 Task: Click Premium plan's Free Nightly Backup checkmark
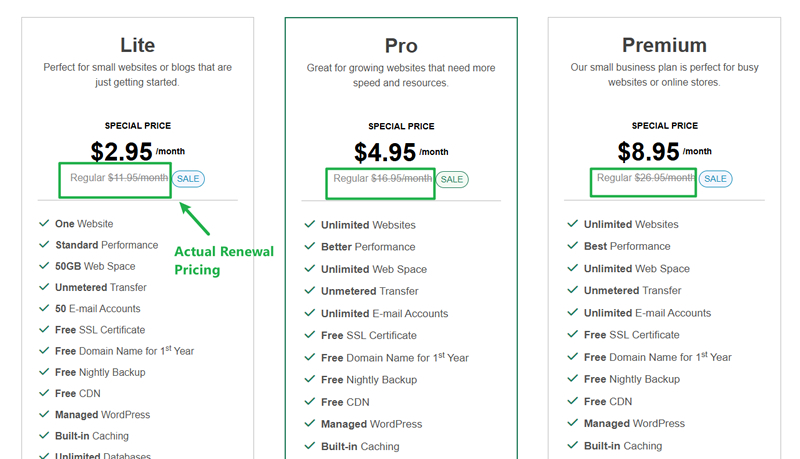[x=572, y=379]
